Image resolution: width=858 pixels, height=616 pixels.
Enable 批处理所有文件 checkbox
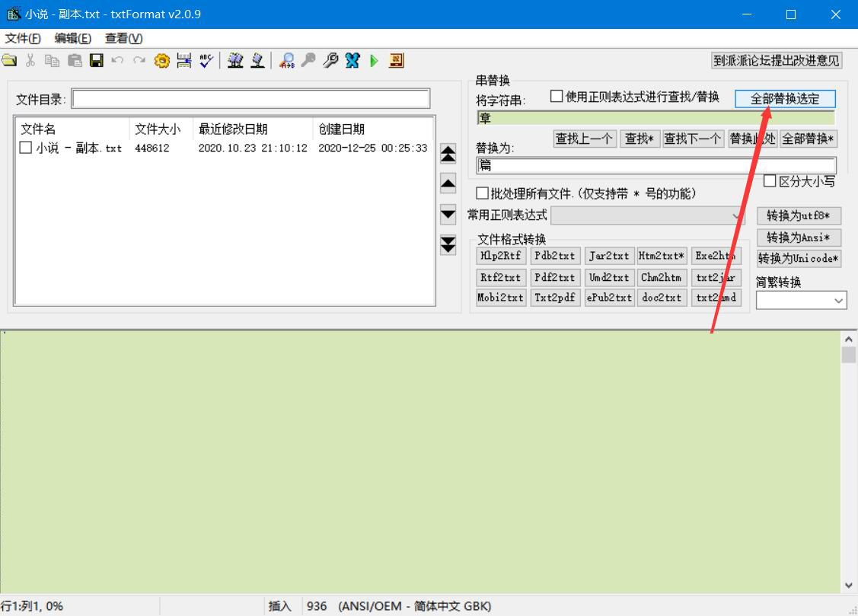pos(482,193)
